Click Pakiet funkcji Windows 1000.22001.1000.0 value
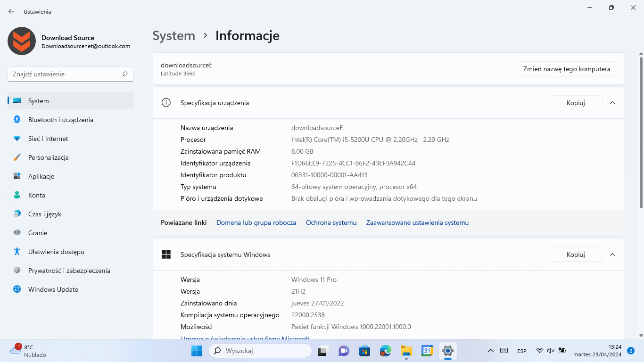This screenshot has height=362, width=644. 351,327
